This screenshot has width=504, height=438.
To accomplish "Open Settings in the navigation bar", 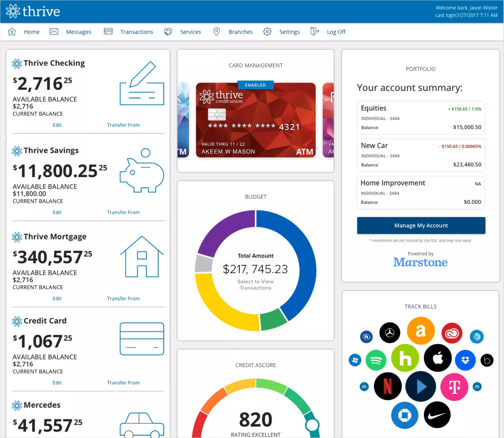I will tap(289, 32).
